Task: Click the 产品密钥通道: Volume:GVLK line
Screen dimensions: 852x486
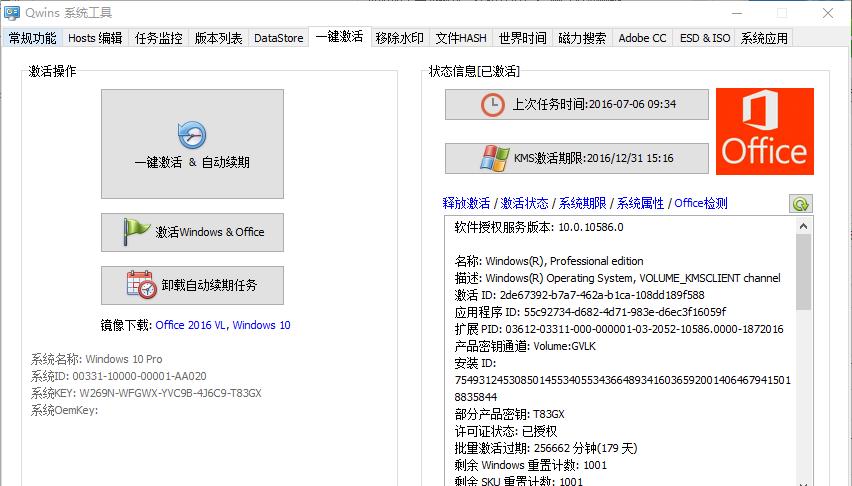Action: click(525, 346)
